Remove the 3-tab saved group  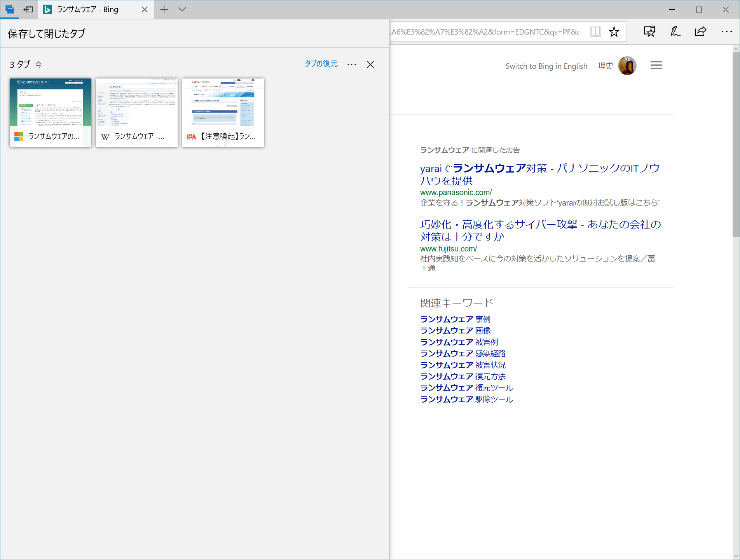(x=370, y=65)
